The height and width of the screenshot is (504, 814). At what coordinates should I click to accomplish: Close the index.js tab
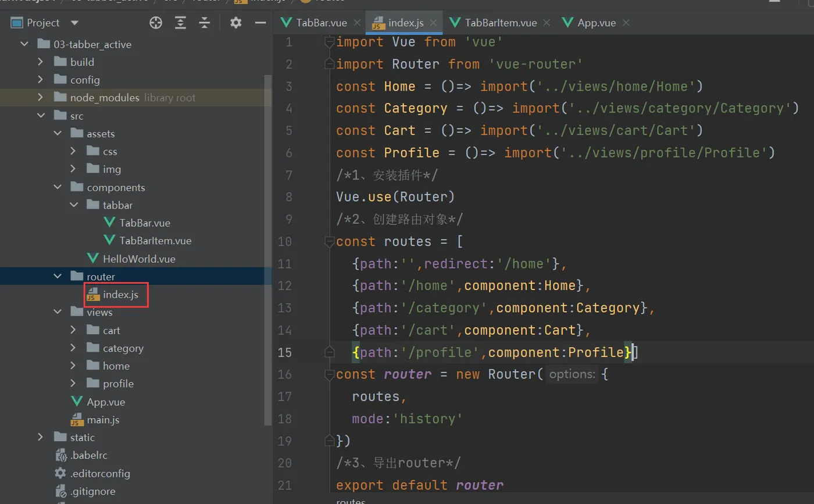point(434,23)
